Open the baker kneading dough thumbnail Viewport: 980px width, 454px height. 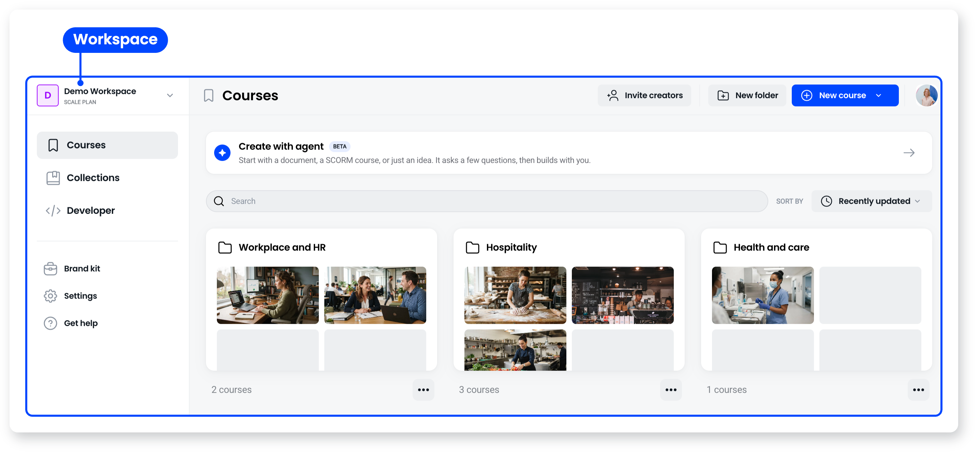click(x=515, y=295)
